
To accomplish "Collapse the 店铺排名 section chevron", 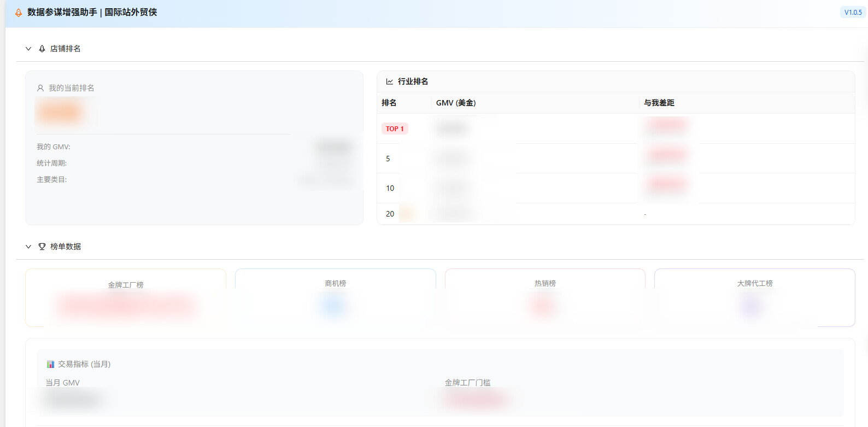I will (x=28, y=49).
